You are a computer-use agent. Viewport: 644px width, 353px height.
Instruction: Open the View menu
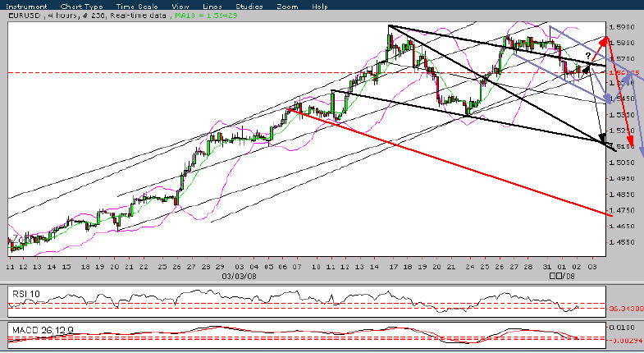[180, 7]
